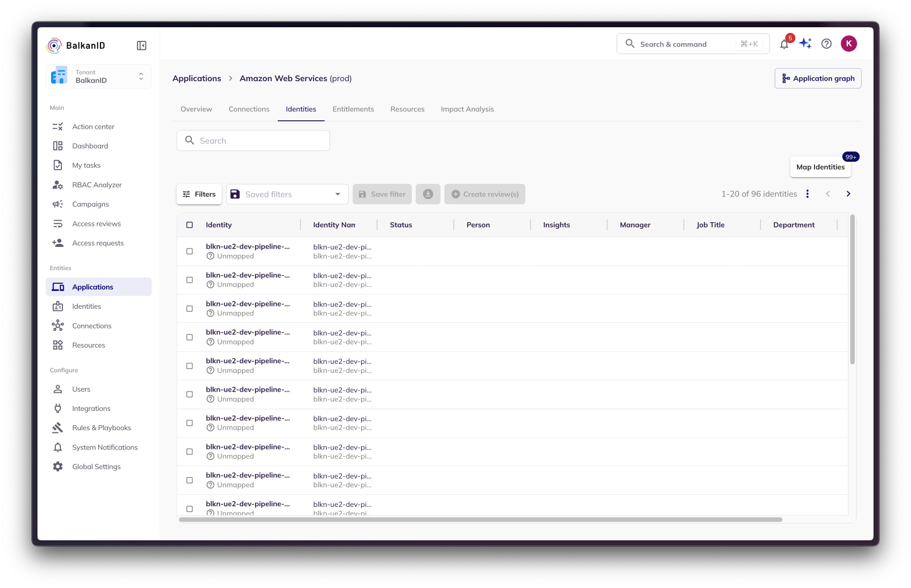
Task: Open the AI sparkle assistant icon
Action: point(805,44)
